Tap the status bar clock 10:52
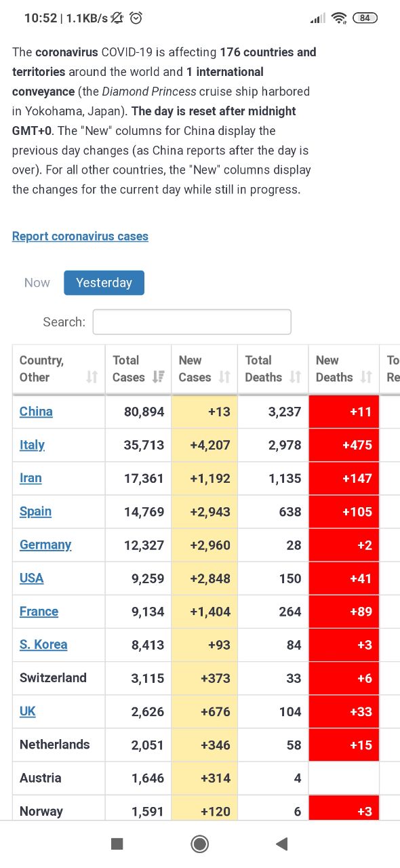 [41, 18]
